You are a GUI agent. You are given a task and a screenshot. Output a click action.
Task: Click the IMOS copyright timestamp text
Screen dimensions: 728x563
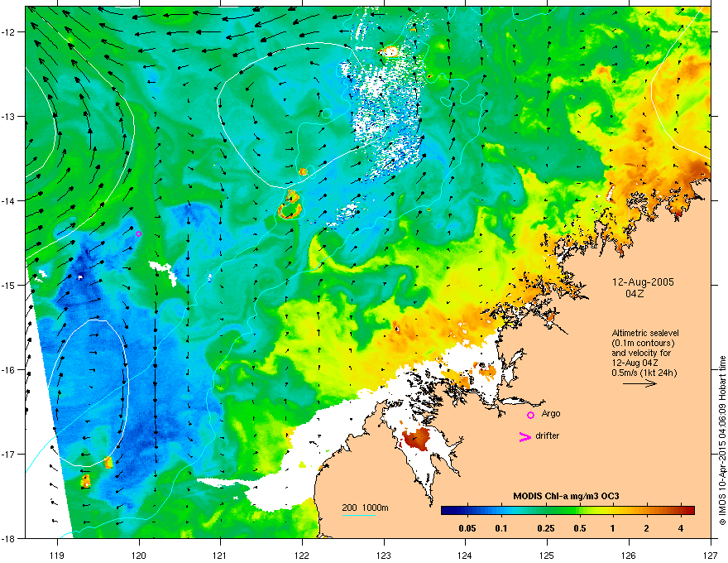point(722,440)
